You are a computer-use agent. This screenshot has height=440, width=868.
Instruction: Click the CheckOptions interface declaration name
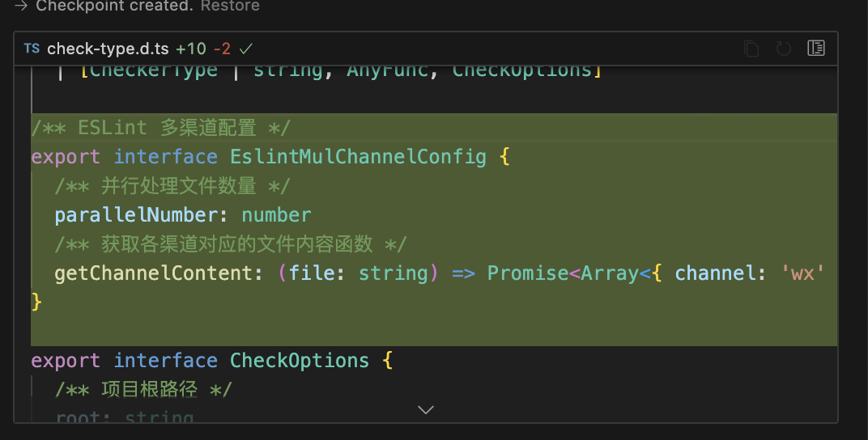pyautogui.click(x=300, y=360)
